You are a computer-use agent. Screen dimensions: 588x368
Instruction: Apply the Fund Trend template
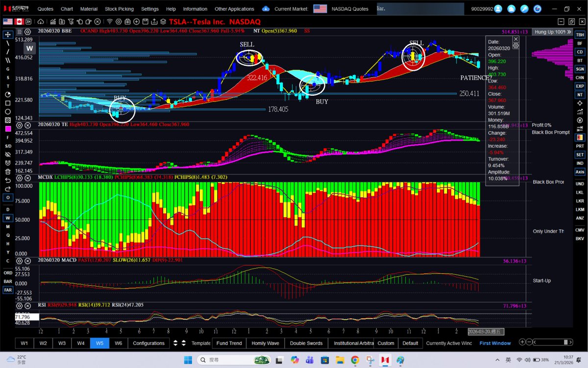[x=229, y=343]
